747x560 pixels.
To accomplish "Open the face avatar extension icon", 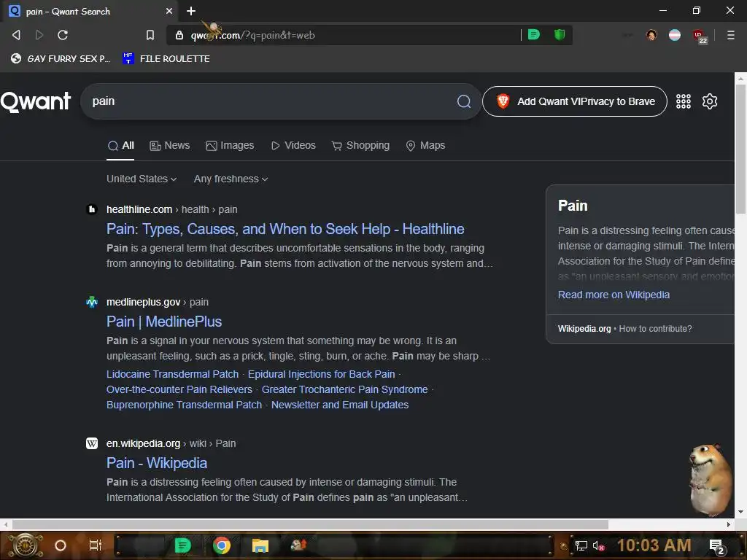I will 651,35.
